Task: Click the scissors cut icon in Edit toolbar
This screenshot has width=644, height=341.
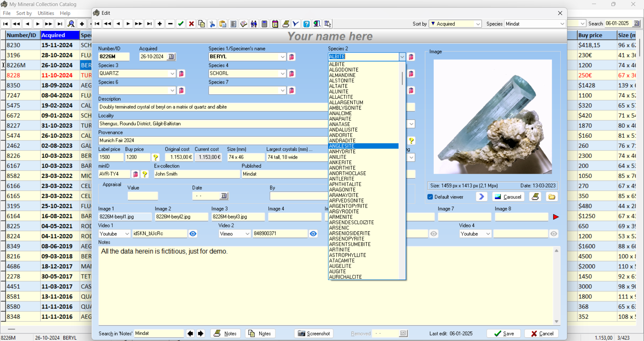Action: (x=212, y=24)
